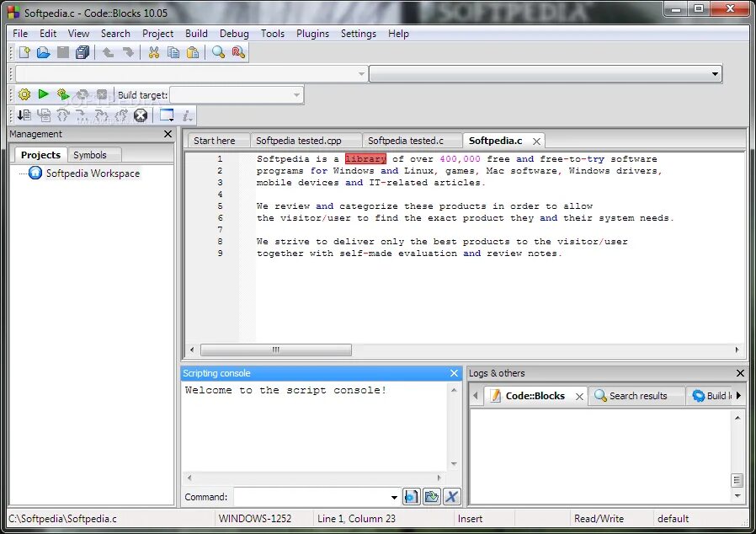The height and width of the screenshot is (534, 756).
Task: Run the program with the green arrow
Action: pyautogui.click(x=44, y=94)
